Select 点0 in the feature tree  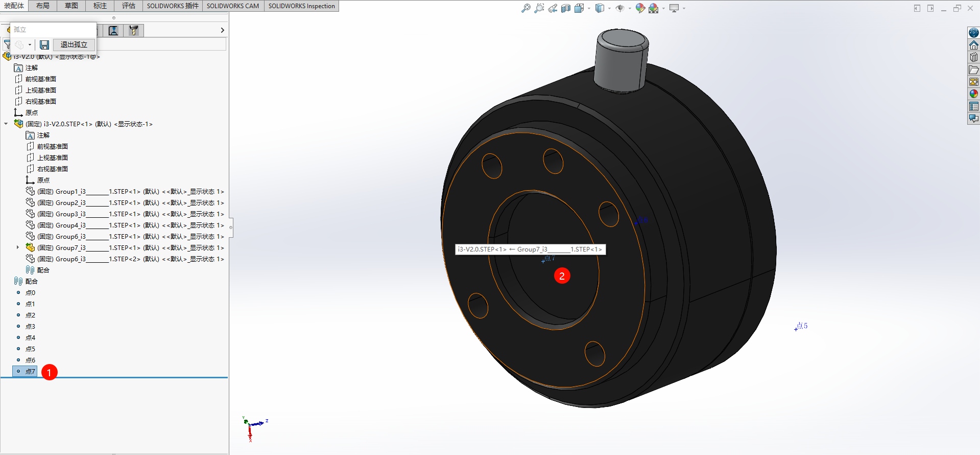click(x=31, y=292)
